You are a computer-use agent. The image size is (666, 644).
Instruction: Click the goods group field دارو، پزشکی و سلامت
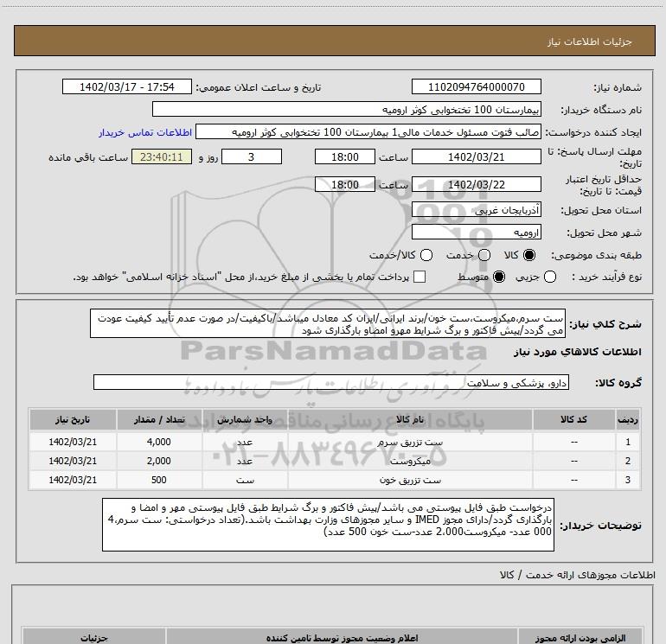(331, 382)
